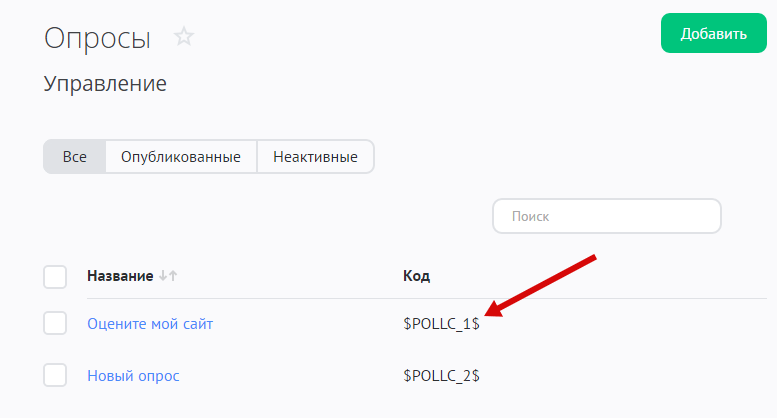Click the $POLLC_1$ code text
The height and width of the screenshot is (418, 777).
coord(441,324)
